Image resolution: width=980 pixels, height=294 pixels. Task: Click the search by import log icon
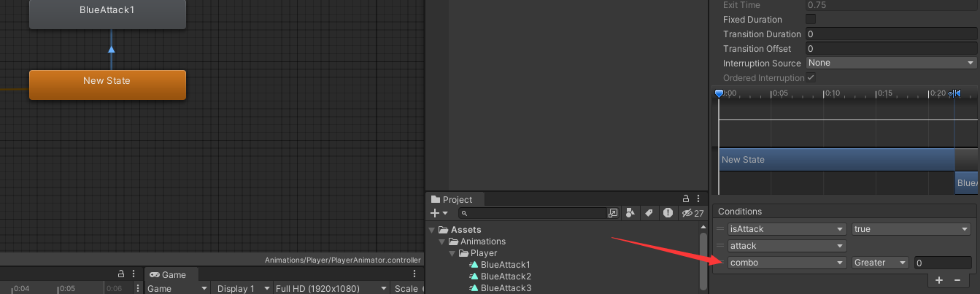[667, 213]
